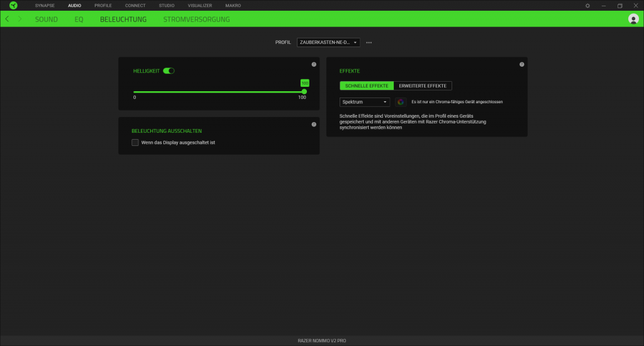
Task: Open the Visualizer tab
Action: [x=199, y=6]
